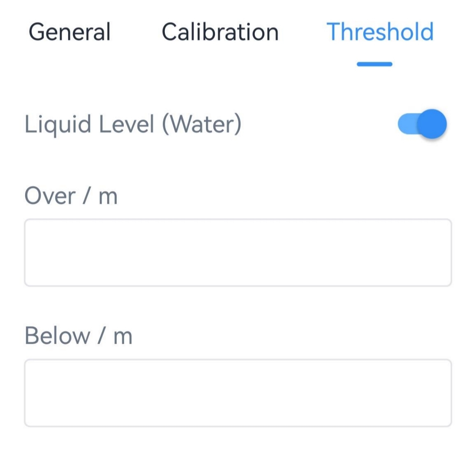
Task: Disable the liquid level threshold alarm switch
Action: tap(422, 124)
